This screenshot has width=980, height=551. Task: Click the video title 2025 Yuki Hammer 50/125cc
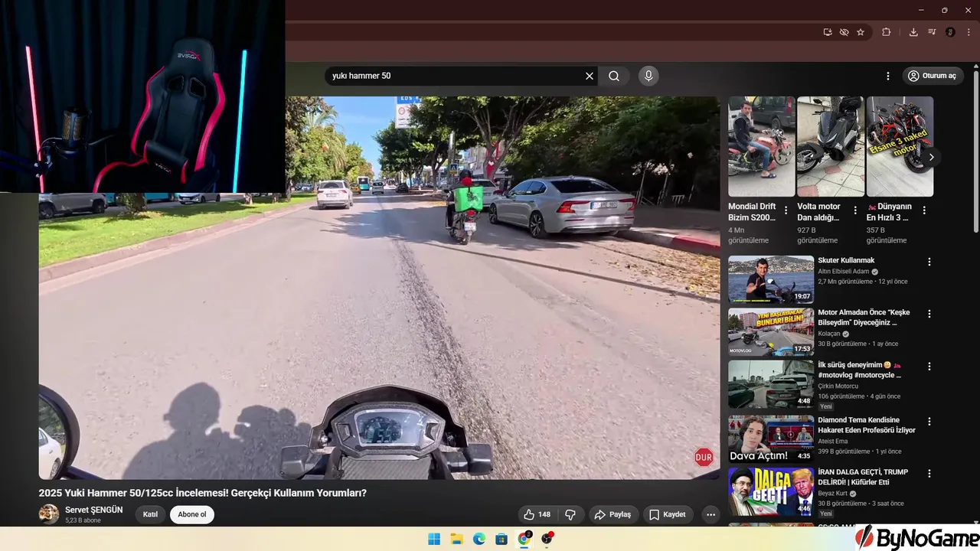tap(203, 493)
